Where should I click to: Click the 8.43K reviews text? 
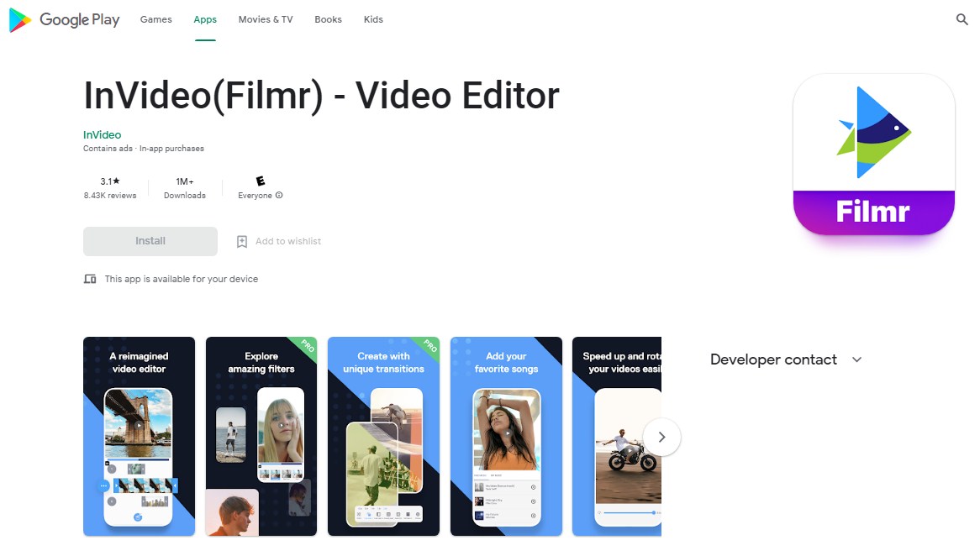click(110, 196)
